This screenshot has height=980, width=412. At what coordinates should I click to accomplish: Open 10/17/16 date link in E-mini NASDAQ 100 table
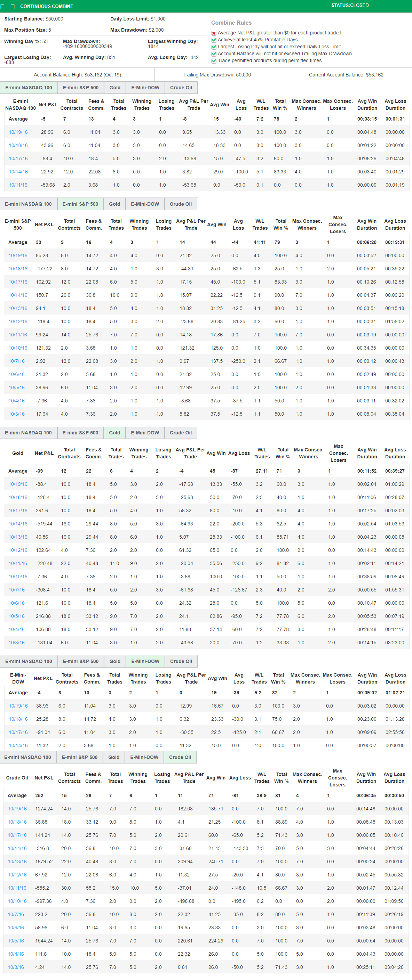(18, 158)
